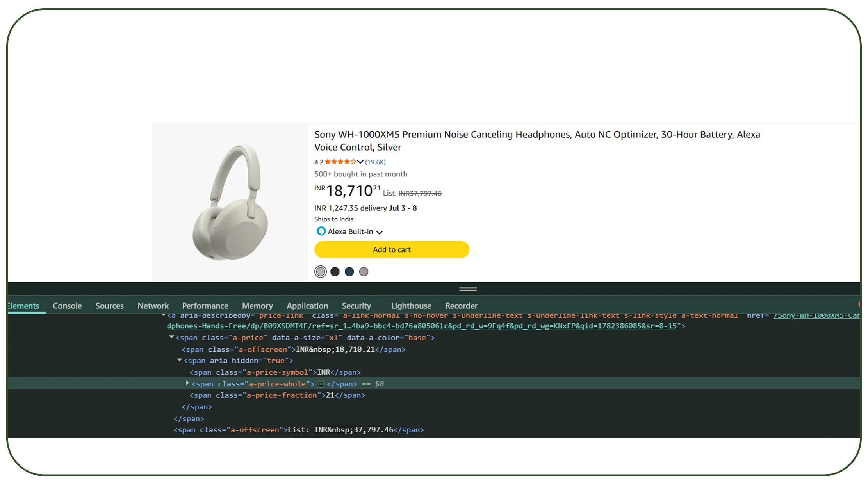This screenshot has height=484, width=868.
Task: Open the Memory tab
Action: click(257, 306)
